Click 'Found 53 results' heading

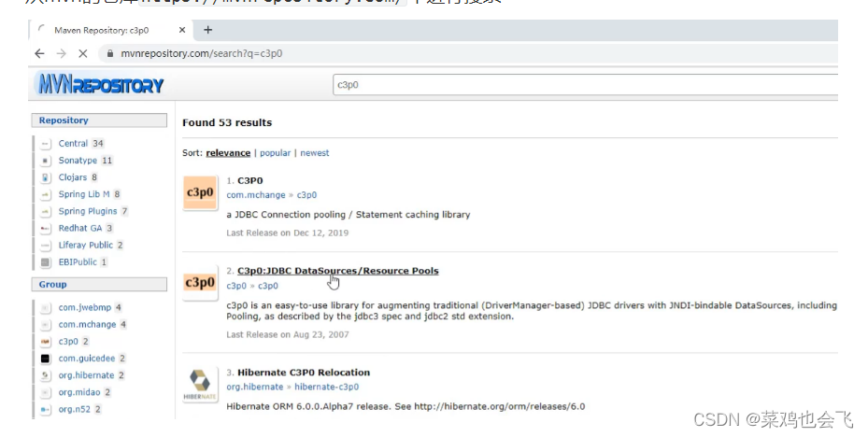[x=227, y=123]
